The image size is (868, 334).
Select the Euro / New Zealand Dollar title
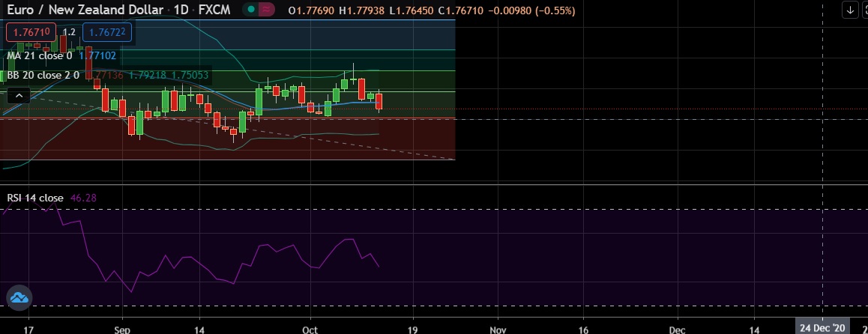(85, 10)
